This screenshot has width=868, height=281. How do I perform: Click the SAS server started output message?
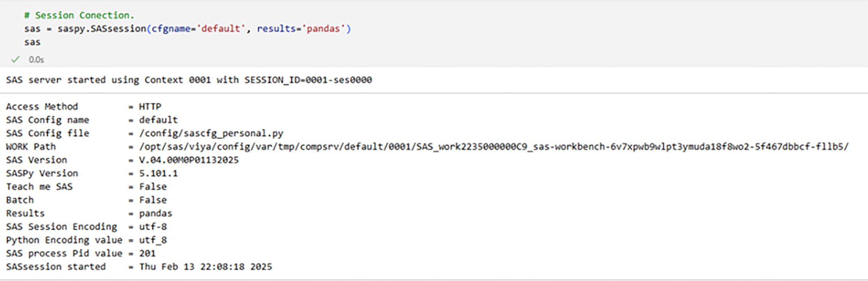click(x=189, y=80)
